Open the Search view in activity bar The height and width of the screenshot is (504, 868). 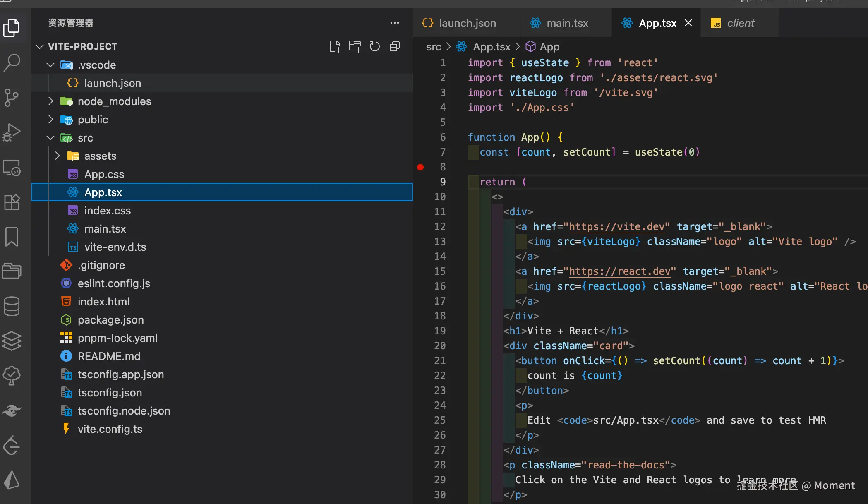12,63
